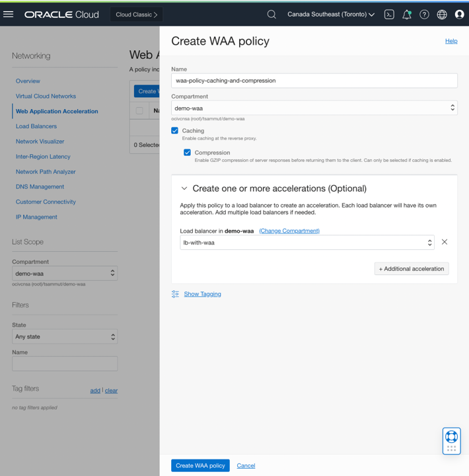469x476 pixels.
Task: Click the Oracle Cloud logo
Action: [x=61, y=15]
